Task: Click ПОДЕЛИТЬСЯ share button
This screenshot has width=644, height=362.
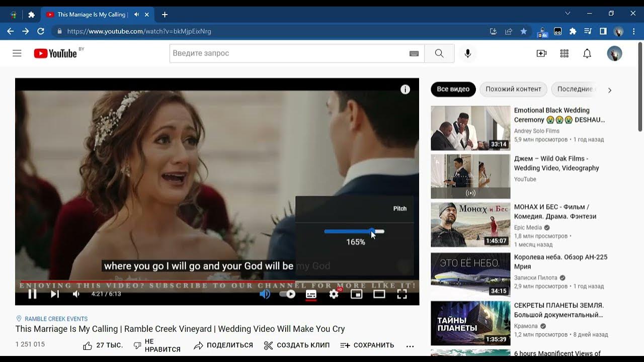Action: click(x=223, y=345)
